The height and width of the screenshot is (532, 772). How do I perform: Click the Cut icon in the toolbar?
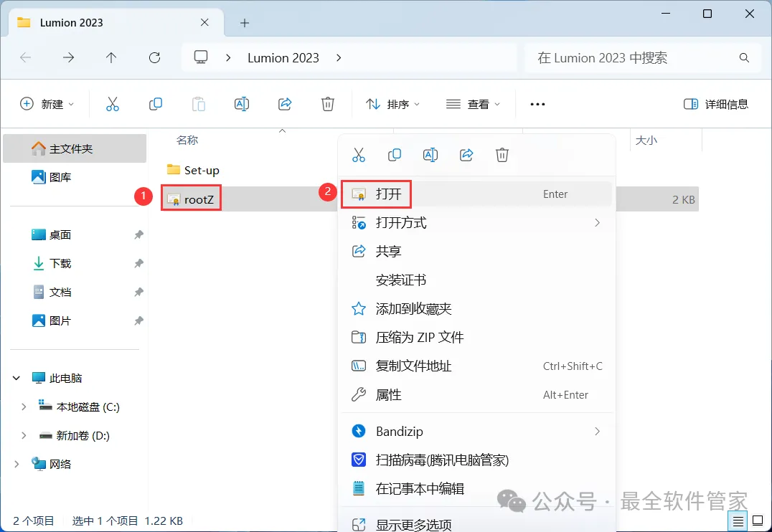(x=112, y=104)
